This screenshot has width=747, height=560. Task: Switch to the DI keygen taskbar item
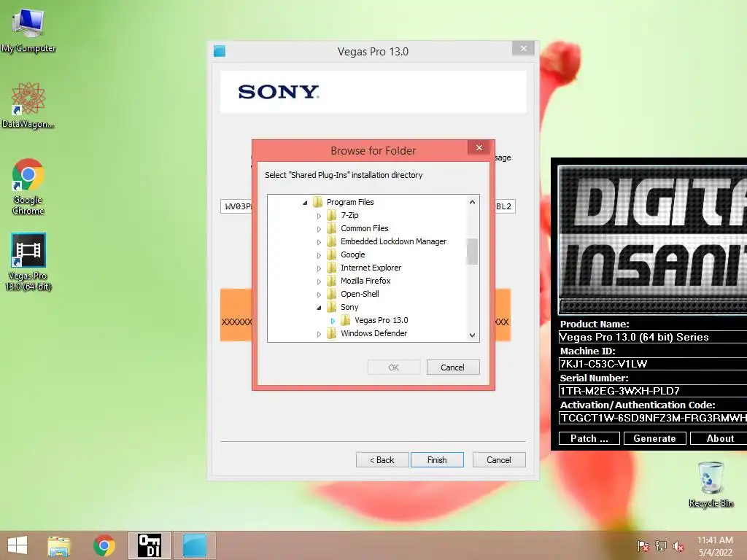click(149, 545)
